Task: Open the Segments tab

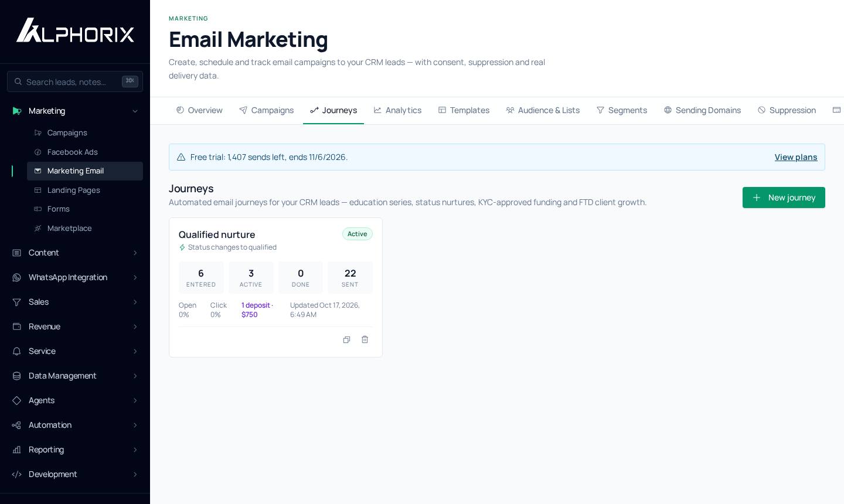Action: click(x=622, y=110)
